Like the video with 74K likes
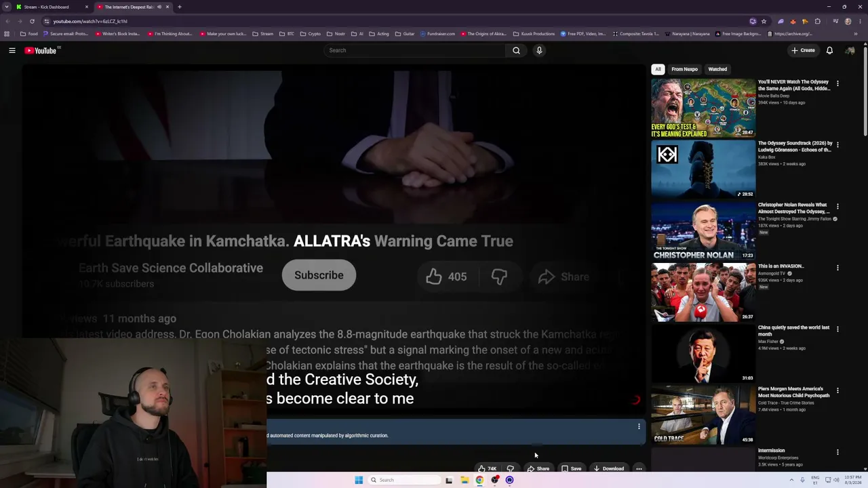The height and width of the screenshot is (488, 868). pyautogui.click(x=487, y=468)
